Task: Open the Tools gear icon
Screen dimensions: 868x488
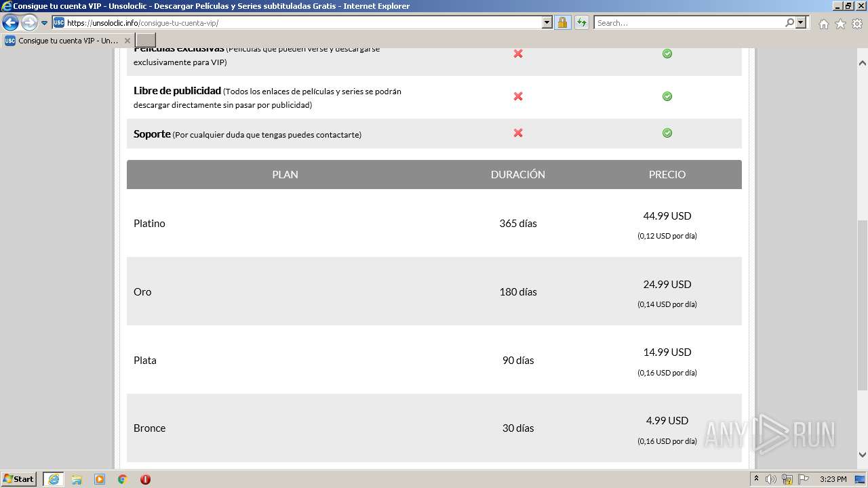Action: click(x=857, y=24)
